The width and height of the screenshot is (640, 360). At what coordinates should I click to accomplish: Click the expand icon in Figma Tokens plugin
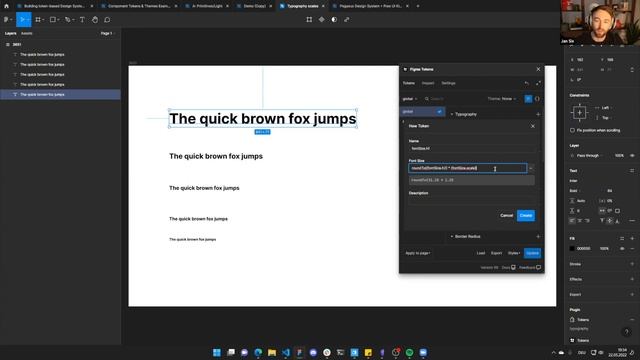[x=538, y=83]
